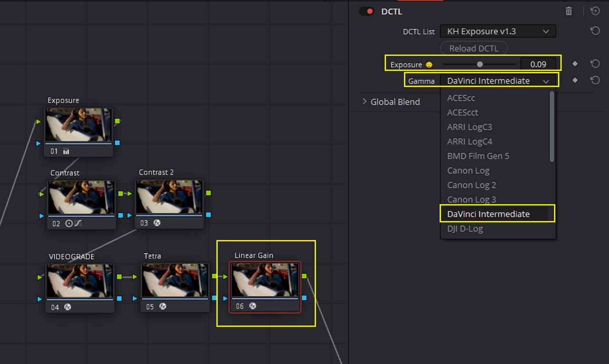Click the bars icon on node 01

coord(66,151)
